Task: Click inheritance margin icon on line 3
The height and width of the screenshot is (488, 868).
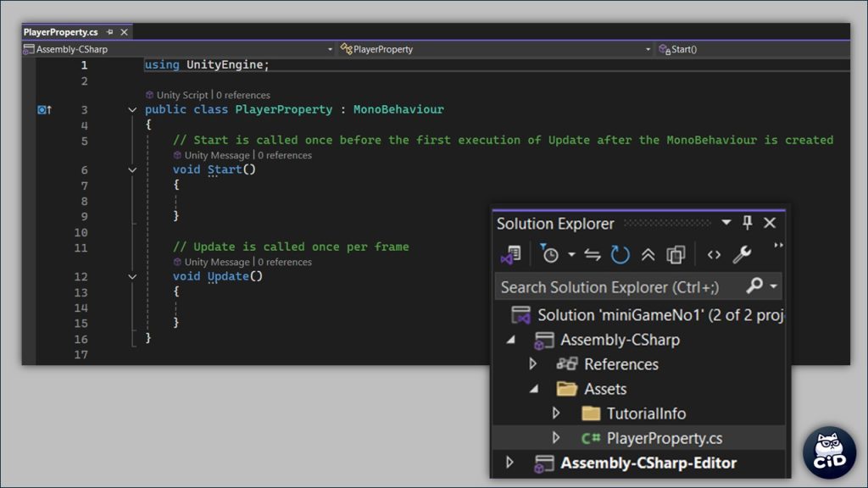Action: (44, 109)
